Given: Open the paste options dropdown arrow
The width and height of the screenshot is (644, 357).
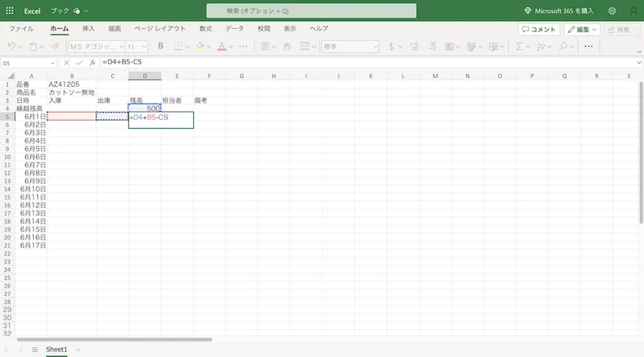Looking at the screenshot, I should tap(42, 47).
